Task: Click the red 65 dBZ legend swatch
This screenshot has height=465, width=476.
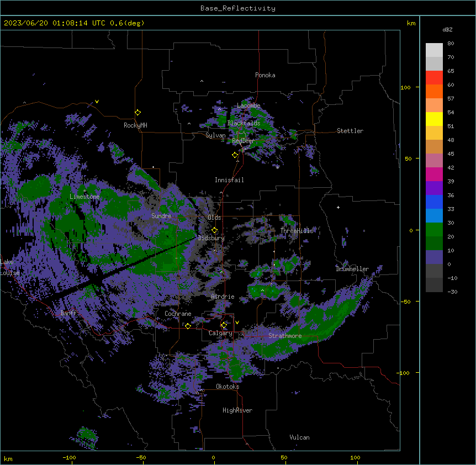Action: click(434, 78)
